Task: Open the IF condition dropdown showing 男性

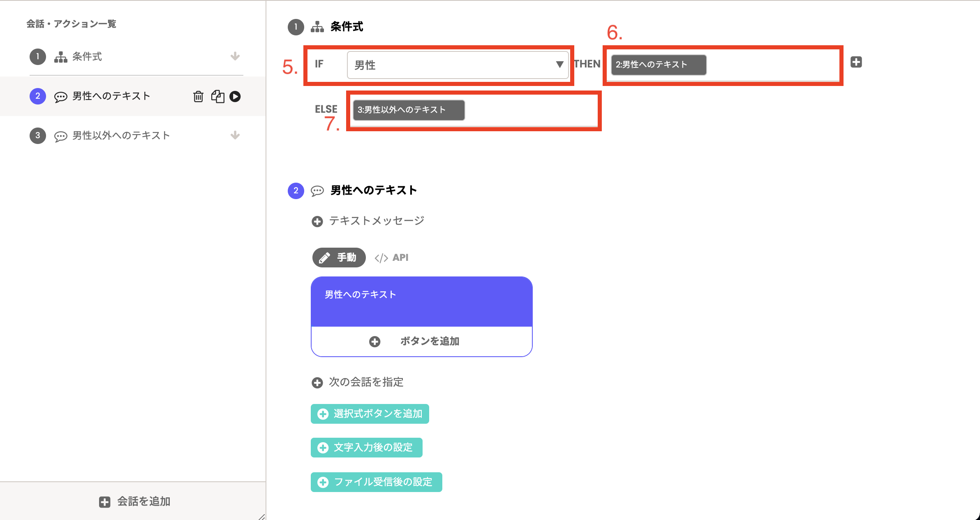Action: (458, 65)
